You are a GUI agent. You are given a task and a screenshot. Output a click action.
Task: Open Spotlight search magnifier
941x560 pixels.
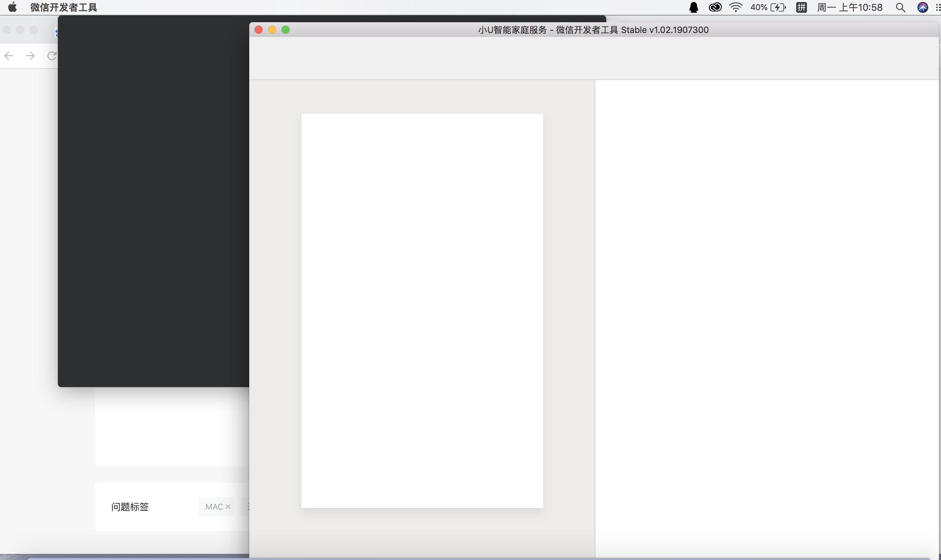point(901,7)
